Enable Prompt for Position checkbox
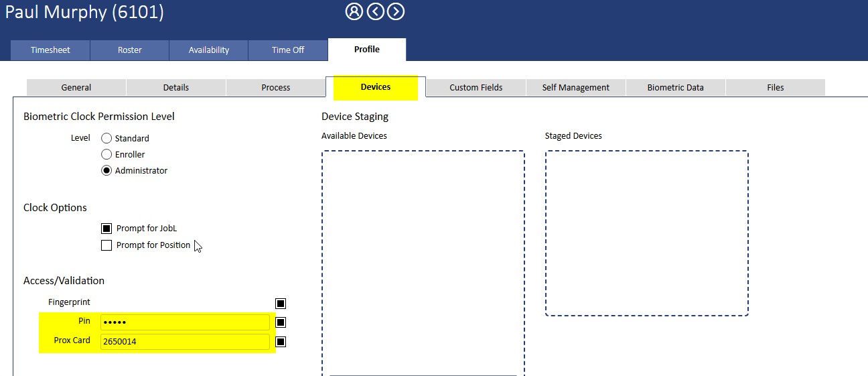 click(106, 245)
